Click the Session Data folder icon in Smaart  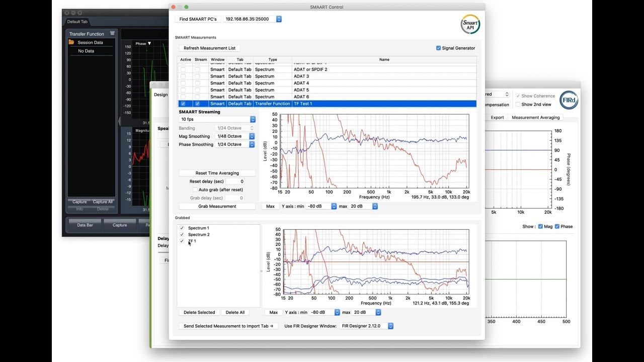(71, 42)
